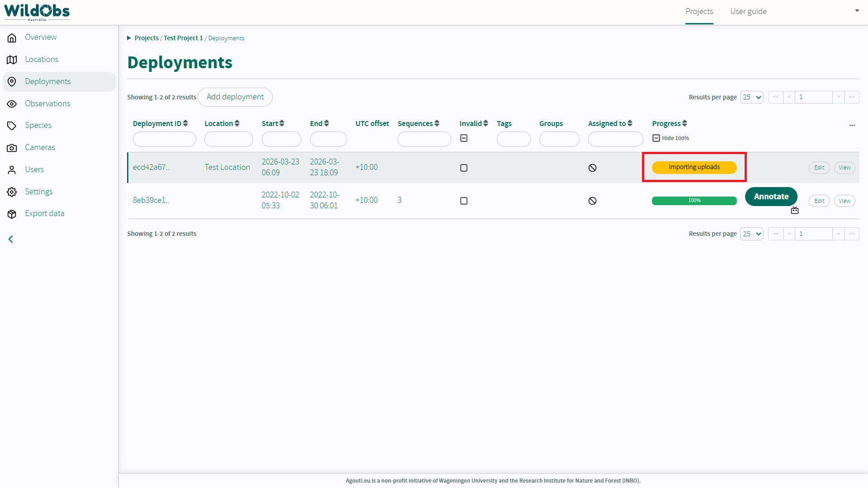Open the top-right account dropdown arrow
This screenshot has width=868, height=488.
coord(857,11)
